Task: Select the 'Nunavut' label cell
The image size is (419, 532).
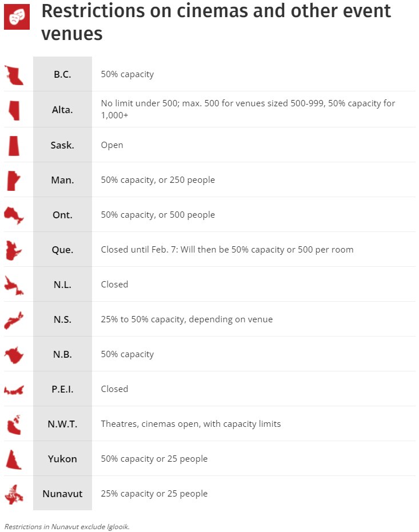Action: 62,494
